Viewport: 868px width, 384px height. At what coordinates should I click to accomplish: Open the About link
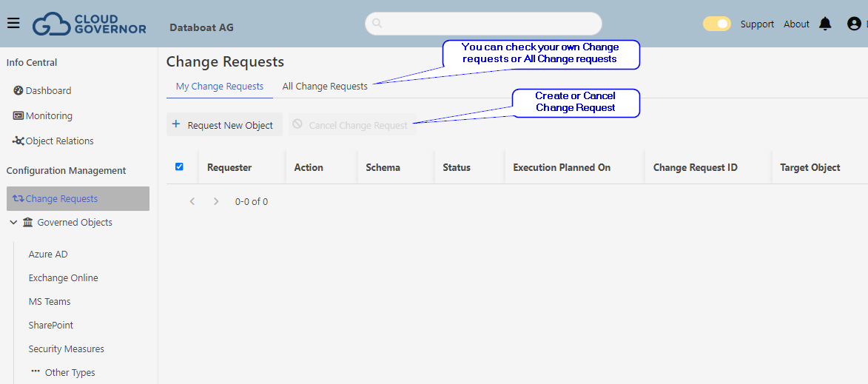point(796,24)
